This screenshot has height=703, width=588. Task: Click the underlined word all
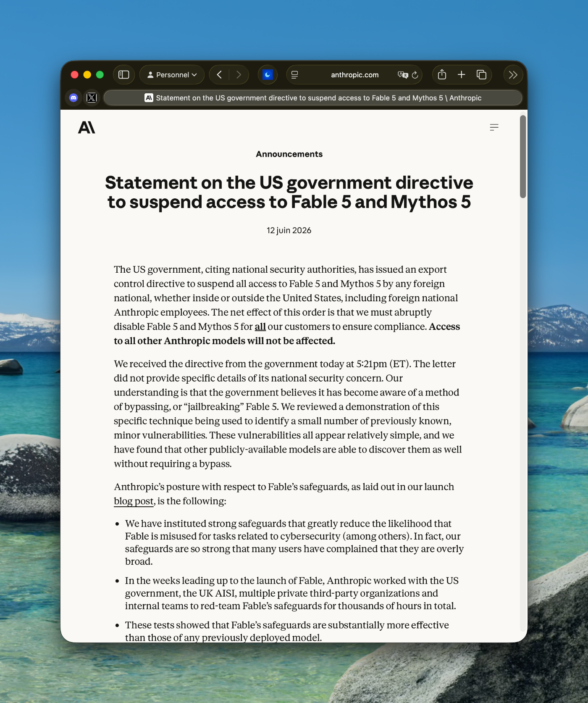[x=260, y=326]
